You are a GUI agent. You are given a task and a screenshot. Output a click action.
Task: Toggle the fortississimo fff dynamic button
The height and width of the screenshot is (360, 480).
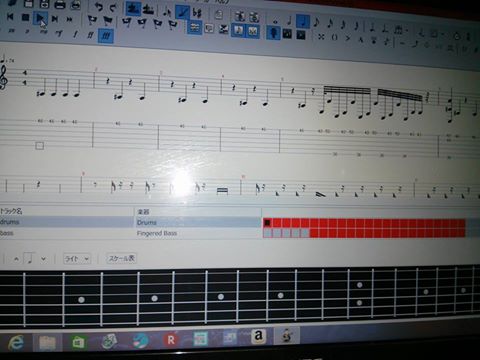(x=106, y=36)
